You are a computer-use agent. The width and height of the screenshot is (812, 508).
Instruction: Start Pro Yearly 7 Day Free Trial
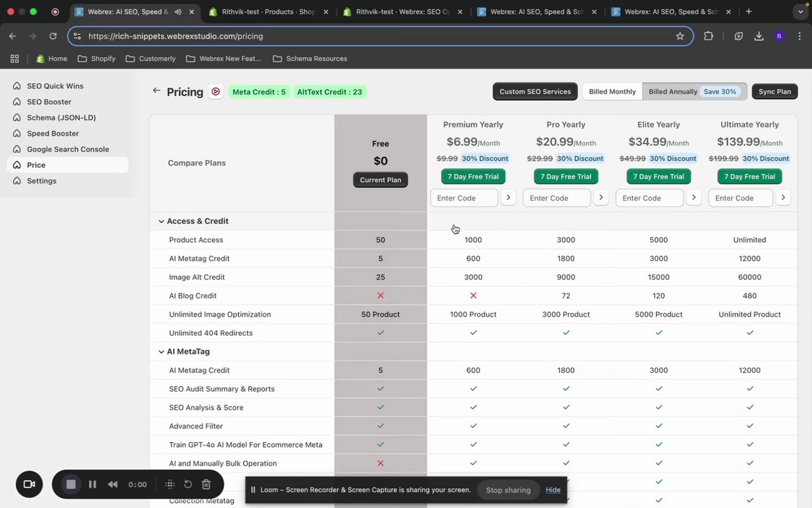click(x=566, y=177)
